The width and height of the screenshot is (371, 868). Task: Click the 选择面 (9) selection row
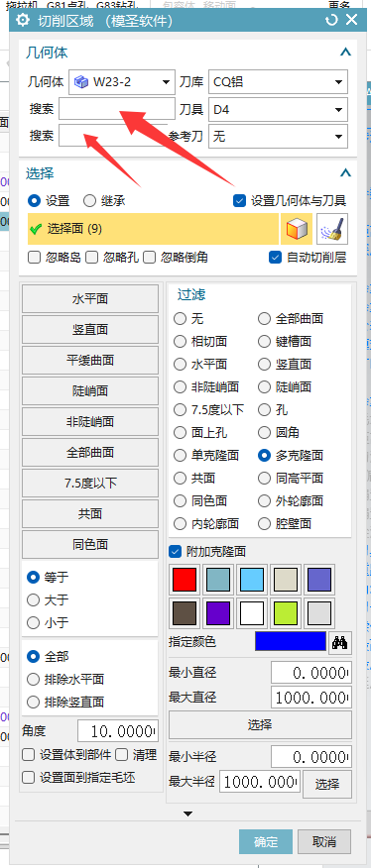tap(153, 229)
